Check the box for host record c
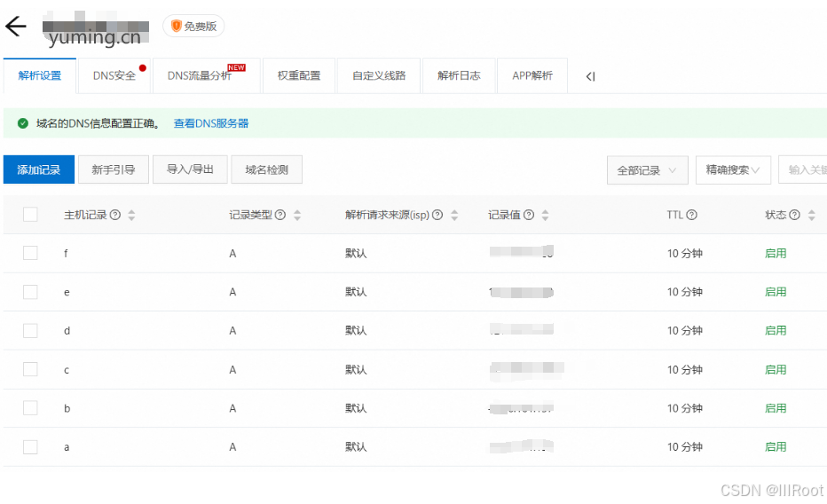 30,369
